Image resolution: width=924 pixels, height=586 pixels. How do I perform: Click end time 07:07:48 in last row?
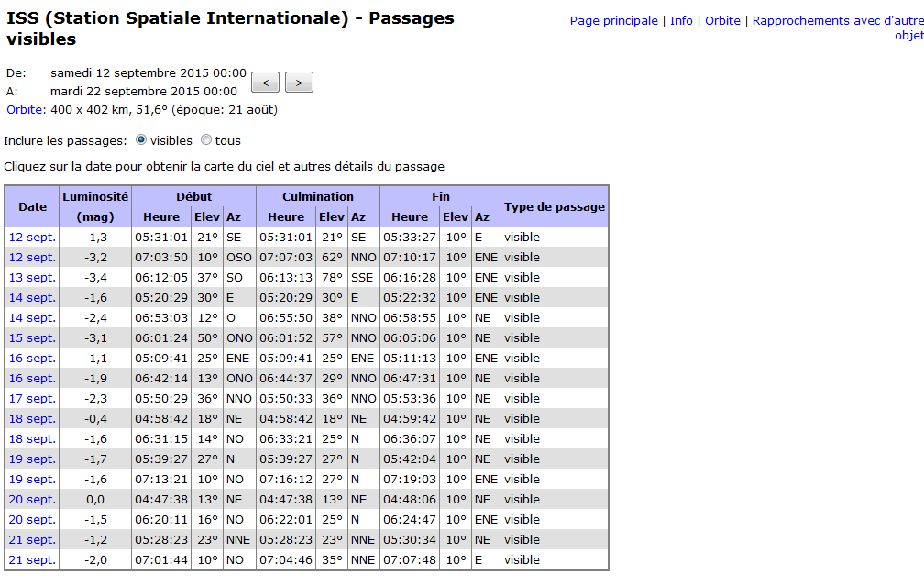pyautogui.click(x=410, y=560)
